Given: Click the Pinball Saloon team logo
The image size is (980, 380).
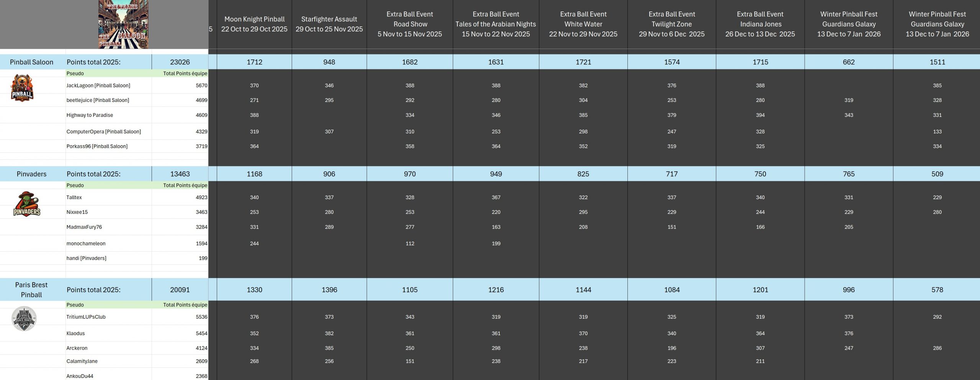Looking at the screenshot, I should coord(22,88).
